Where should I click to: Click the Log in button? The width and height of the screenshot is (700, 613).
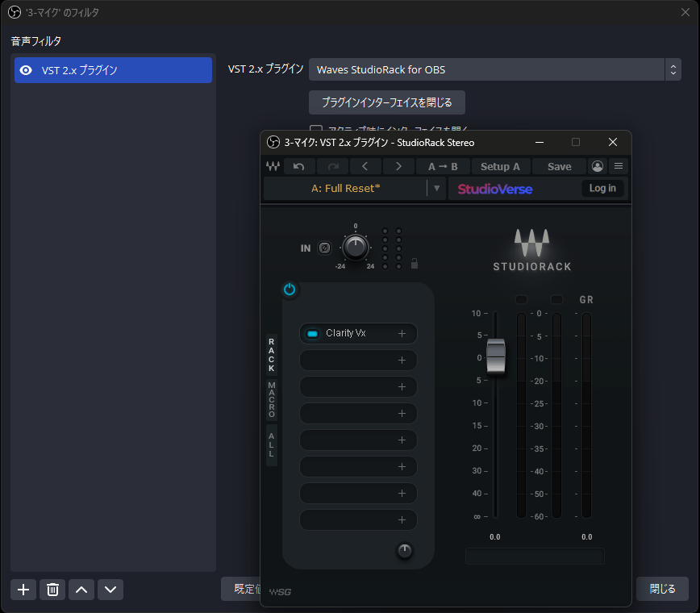pyautogui.click(x=602, y=189)
